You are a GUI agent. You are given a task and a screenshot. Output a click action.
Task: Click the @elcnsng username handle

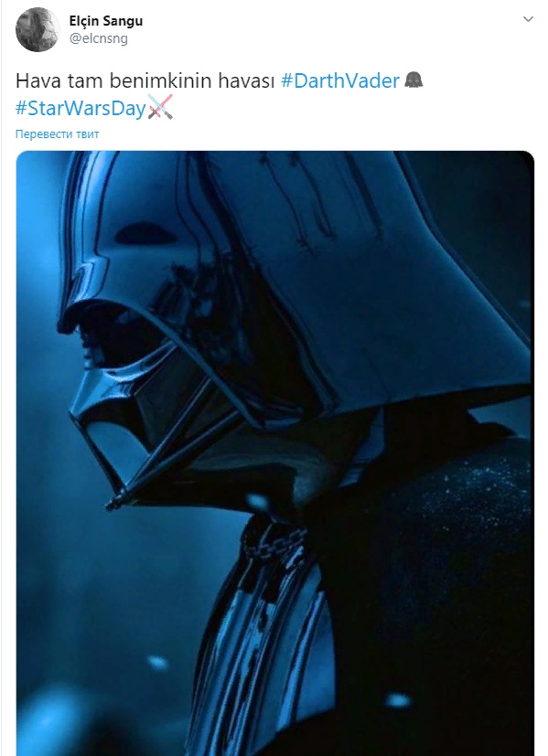pyautogui.click(x=99, y=39)
